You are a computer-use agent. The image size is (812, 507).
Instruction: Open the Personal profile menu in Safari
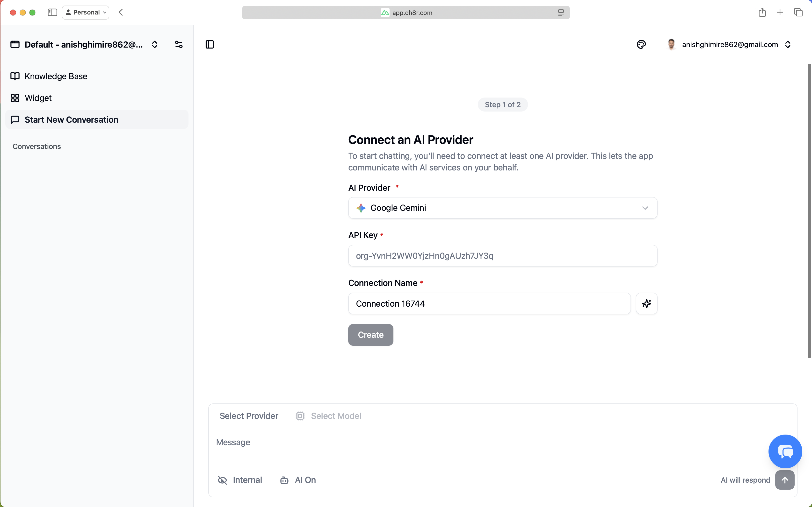(x=85, y=12)
